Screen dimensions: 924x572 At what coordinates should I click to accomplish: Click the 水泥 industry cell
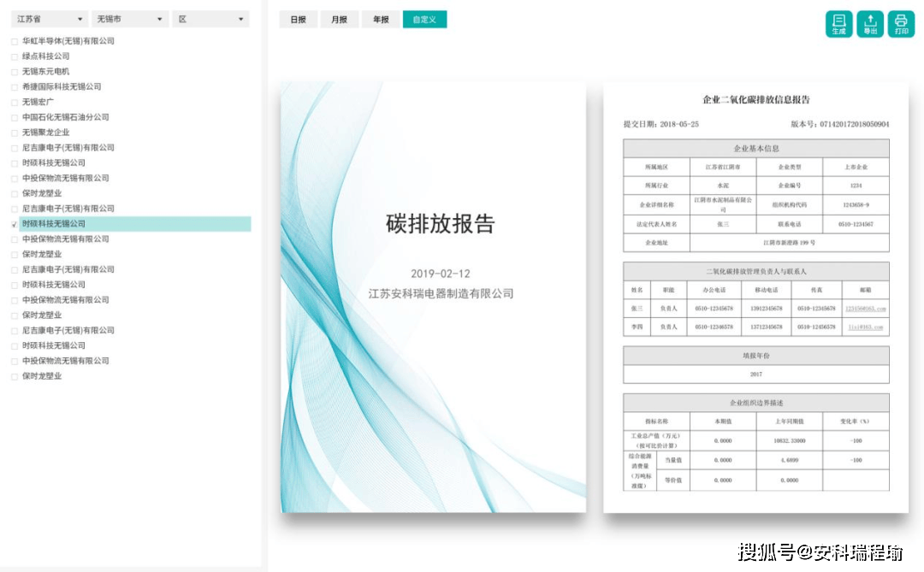click(723, 186)
